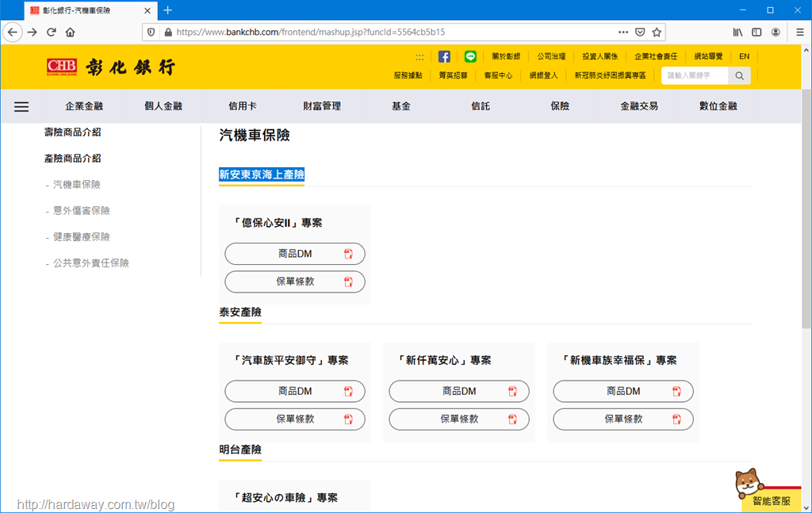Toggle the sidebar view icon
This screenshot has width=812, height=513.
click(x=756, y=32)
